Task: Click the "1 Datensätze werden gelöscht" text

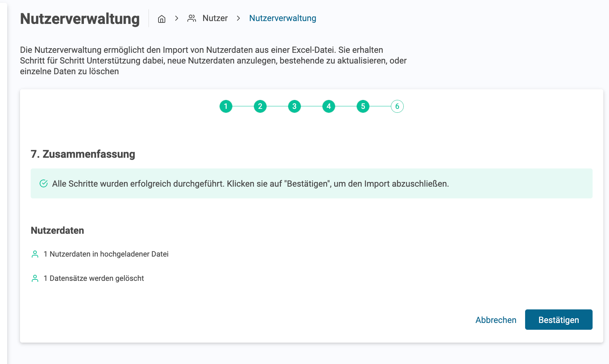Action: pyautogui.click(x=97, y=278)
